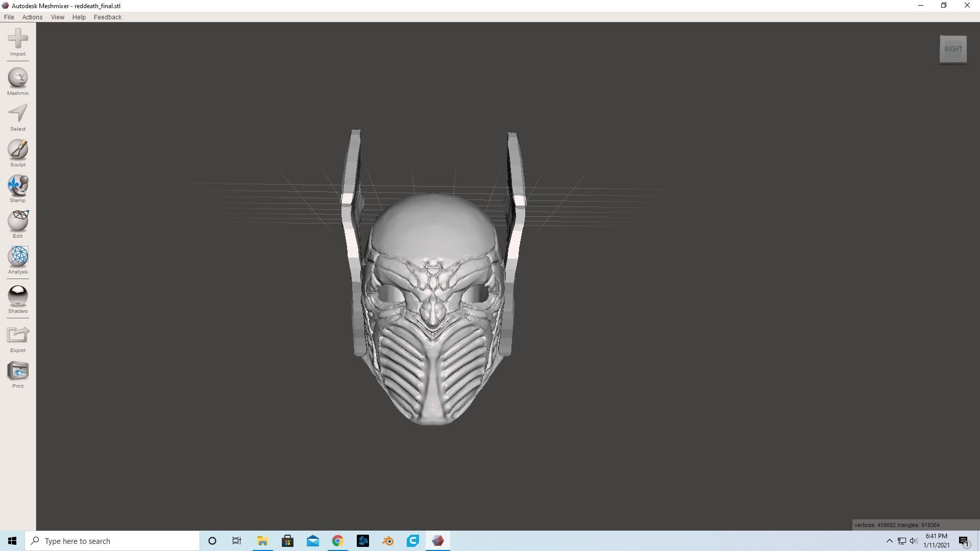Open the Windows Start menu
Screen dimensions: 980x551
coord(12,541)
